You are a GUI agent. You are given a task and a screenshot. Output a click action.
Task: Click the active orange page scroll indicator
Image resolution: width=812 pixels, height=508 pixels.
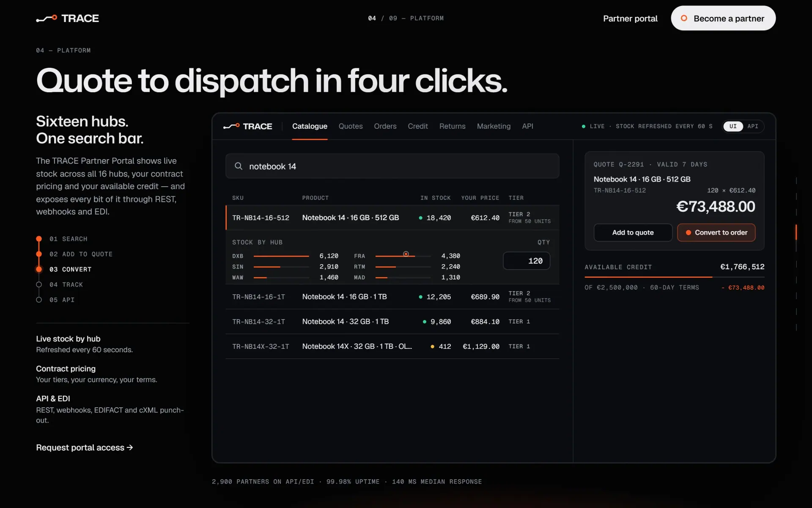point(796,232)
